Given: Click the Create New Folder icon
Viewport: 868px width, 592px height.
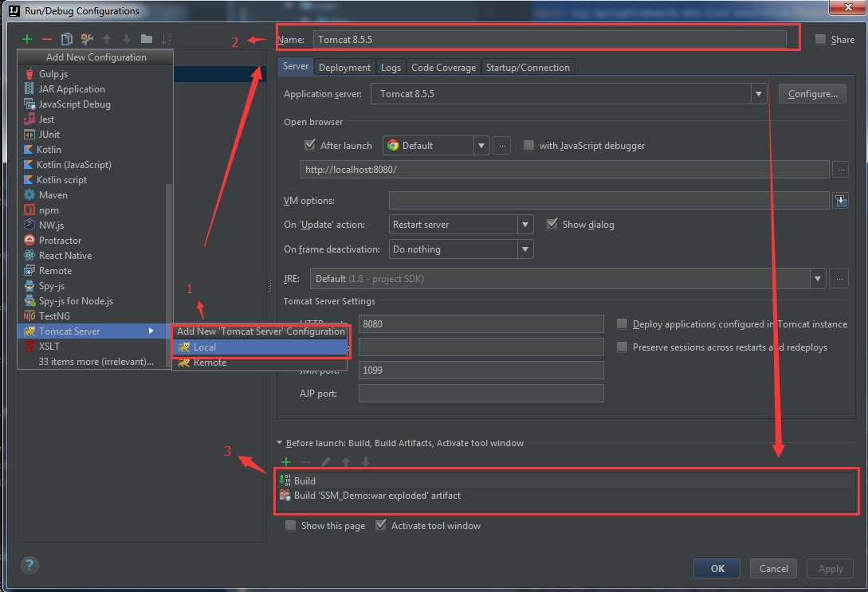Looking at the screenshot, I should pos(146,39).
